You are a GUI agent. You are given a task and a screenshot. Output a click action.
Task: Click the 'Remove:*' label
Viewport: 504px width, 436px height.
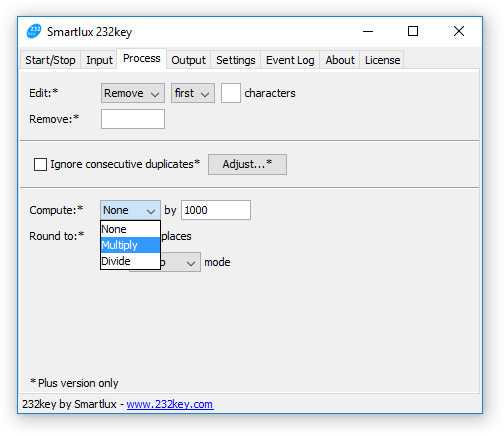pyautogui.click(x=54, y=119)
